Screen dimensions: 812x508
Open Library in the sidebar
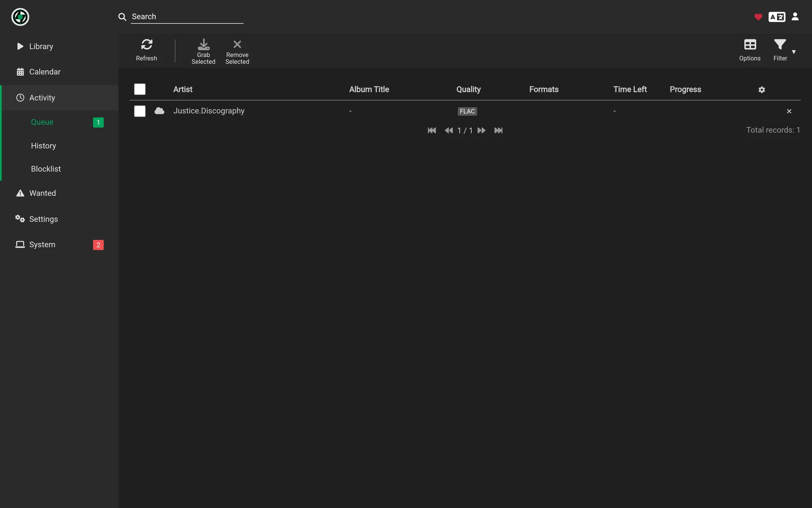pos(59,46)
